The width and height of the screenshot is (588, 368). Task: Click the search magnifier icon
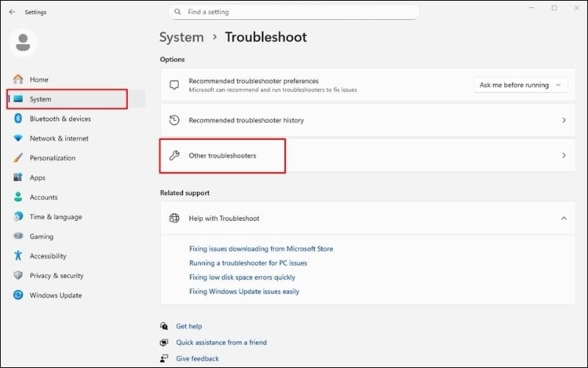pyautogui.click(x=178, y=12)
